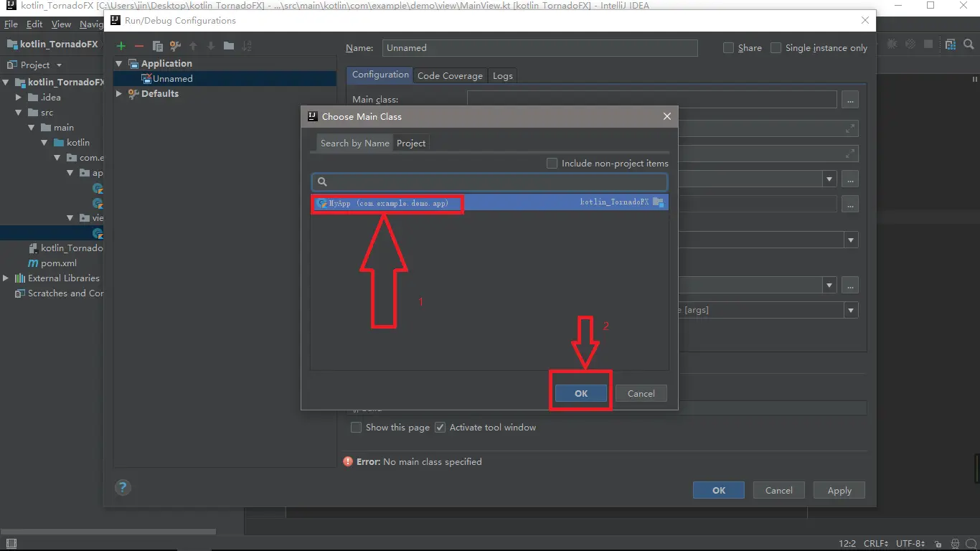Open the File menu

point(11,24)
